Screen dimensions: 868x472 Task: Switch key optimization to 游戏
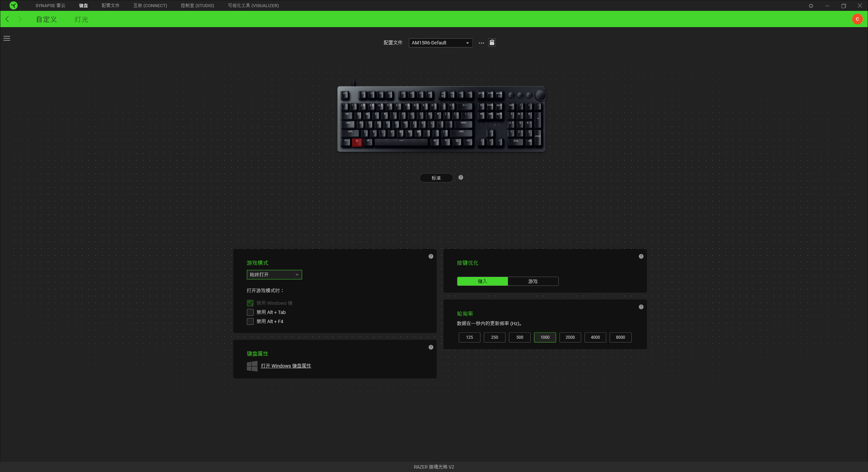[x=533, y=281]
